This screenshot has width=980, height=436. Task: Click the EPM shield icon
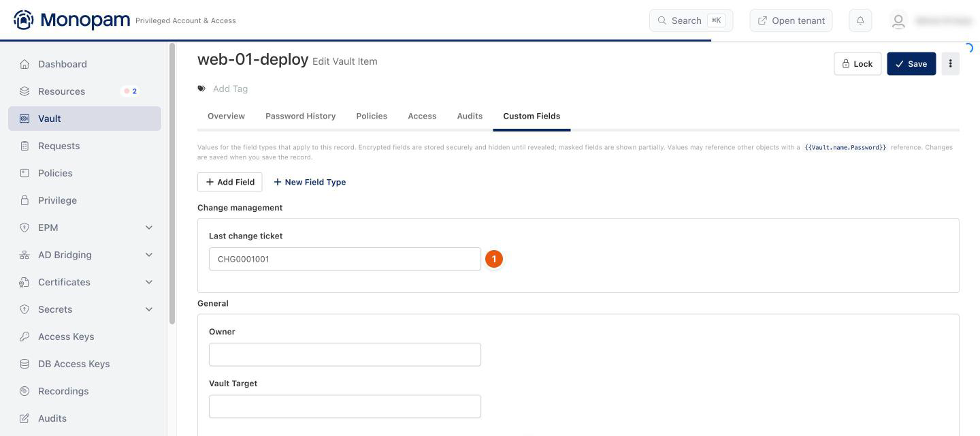[x=24, y=228]
